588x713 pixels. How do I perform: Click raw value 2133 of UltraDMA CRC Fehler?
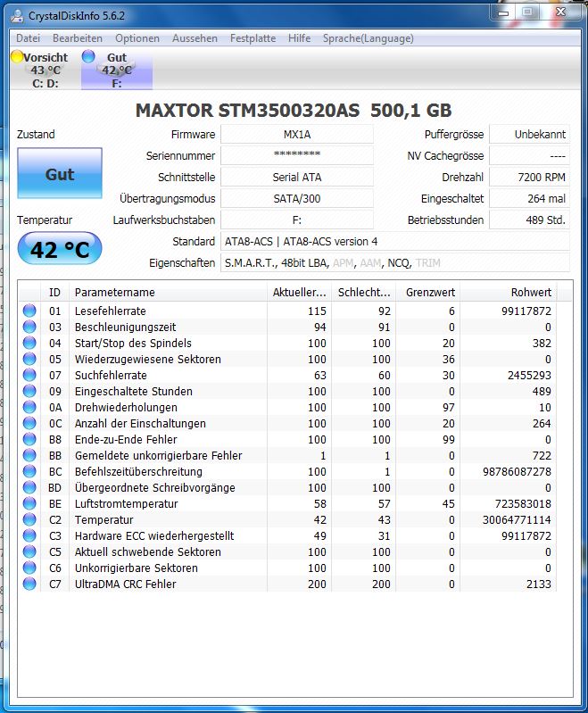click(538, 584)
